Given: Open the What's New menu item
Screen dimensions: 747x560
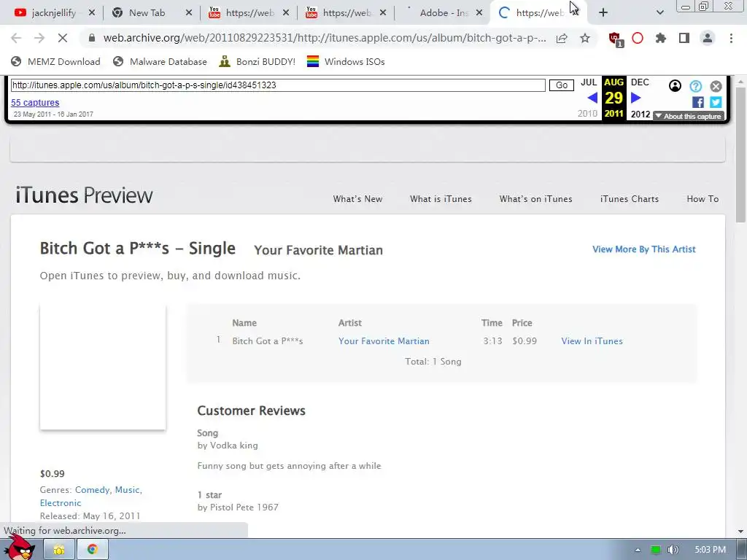Looking at the screenshot, I should pyautogui.click(x=357, y=199).
